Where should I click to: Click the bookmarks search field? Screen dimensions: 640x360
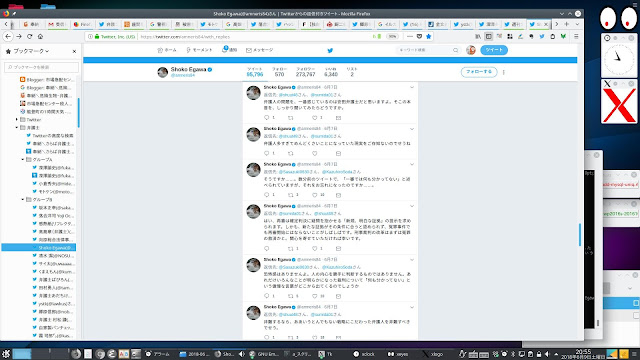click(x=41, y=67)
